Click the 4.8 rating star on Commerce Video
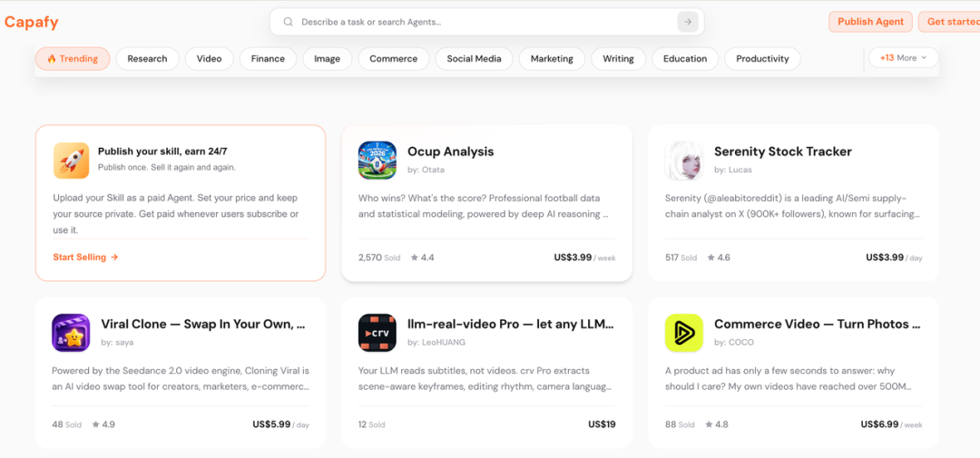The width and height of the screenshot is (980, 458). [x=710, y=424]
